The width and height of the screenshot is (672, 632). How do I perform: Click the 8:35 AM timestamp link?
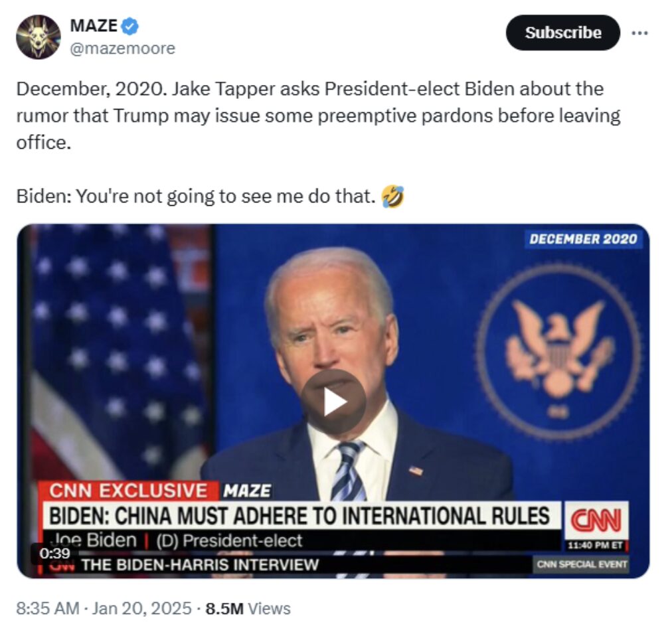pyautogui.click(x=48, y=608)
